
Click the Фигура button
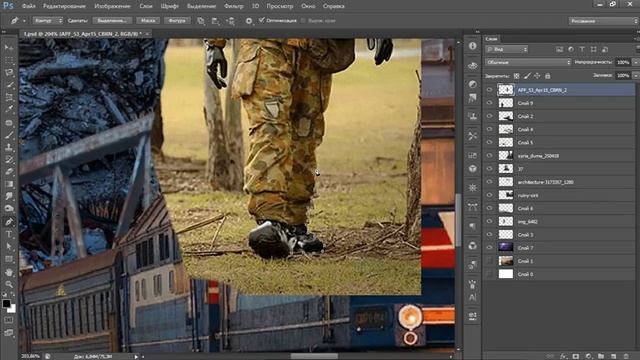pos(177,20)
